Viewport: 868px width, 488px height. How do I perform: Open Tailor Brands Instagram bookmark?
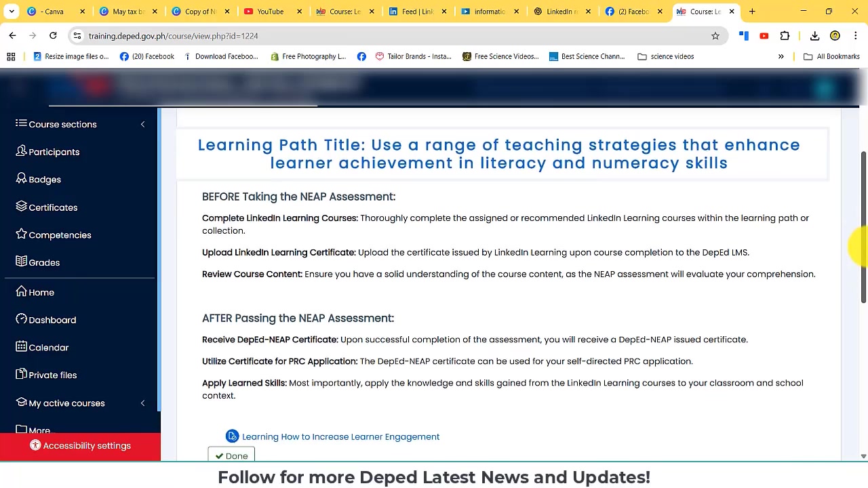pyautogui.click(x=413, y=56)
